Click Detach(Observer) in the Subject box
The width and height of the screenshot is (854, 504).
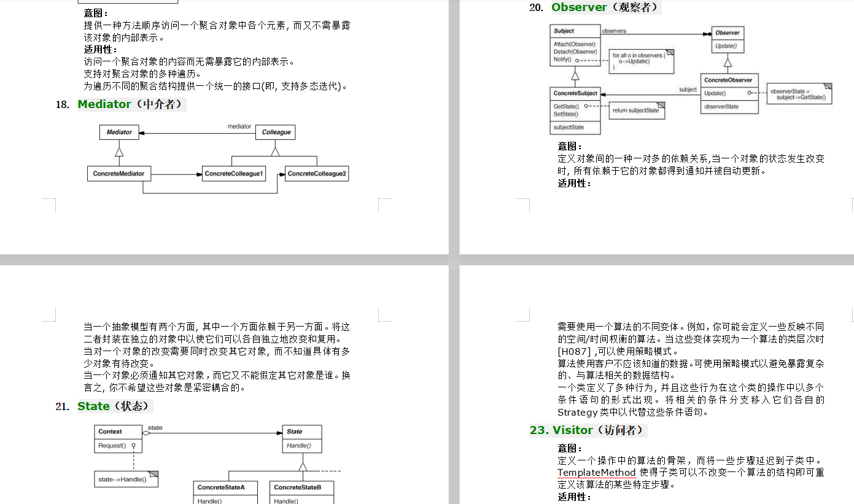click(575, 52)
